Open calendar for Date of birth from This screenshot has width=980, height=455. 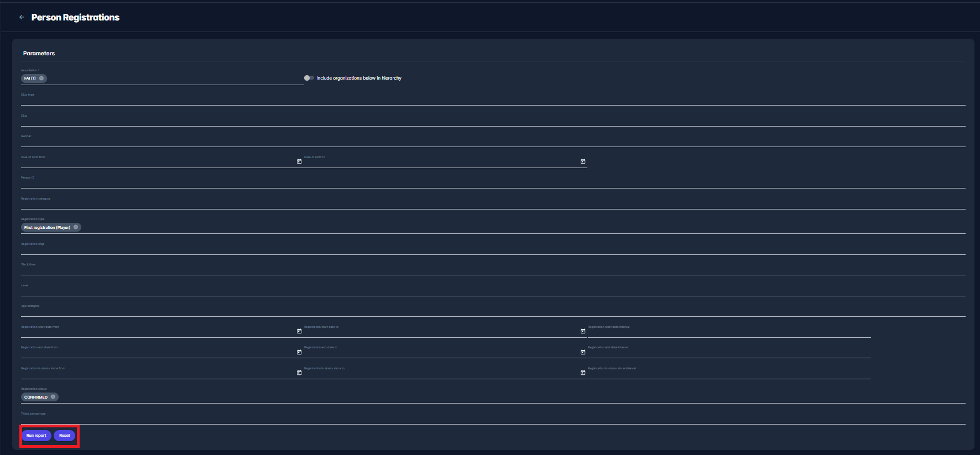pos(299,161)
